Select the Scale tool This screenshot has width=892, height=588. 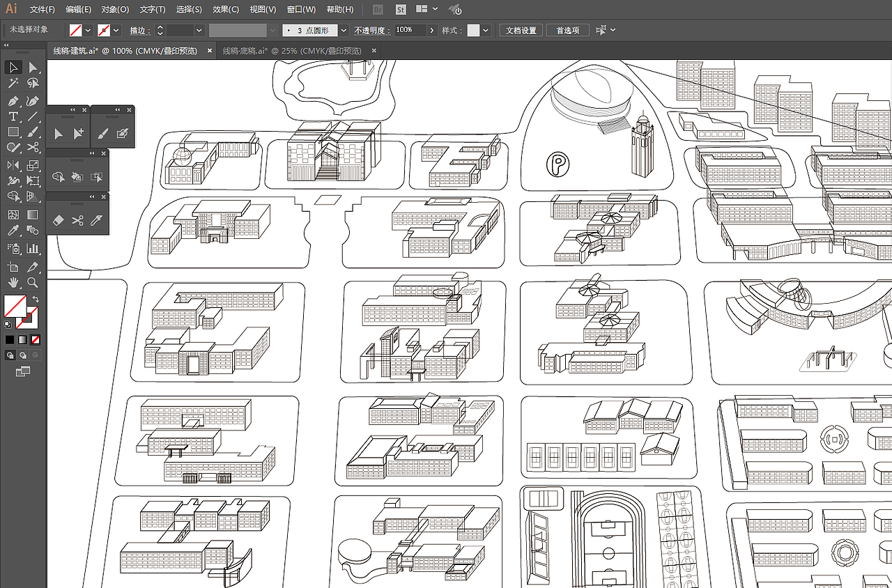pyautogui.click(x=33, y=165)
